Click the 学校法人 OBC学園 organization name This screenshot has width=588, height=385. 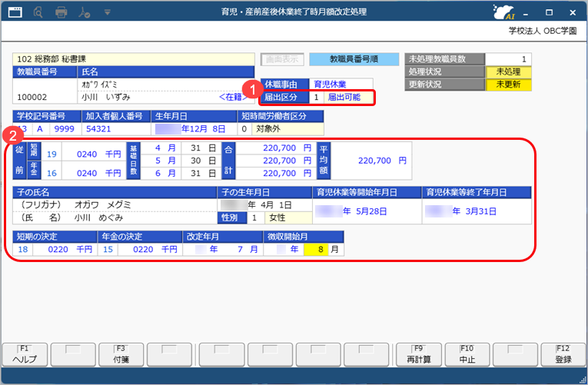point(542,31)
